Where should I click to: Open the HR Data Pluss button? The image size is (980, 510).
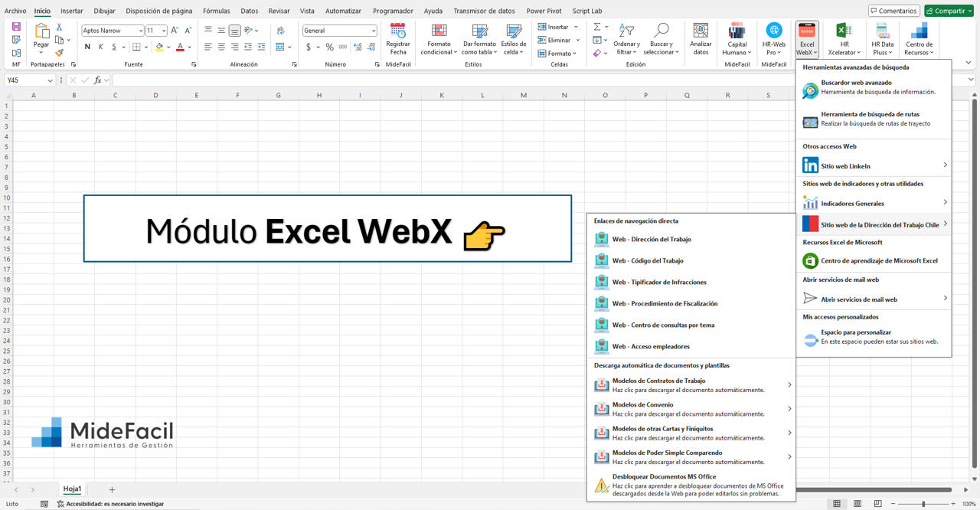882,38
